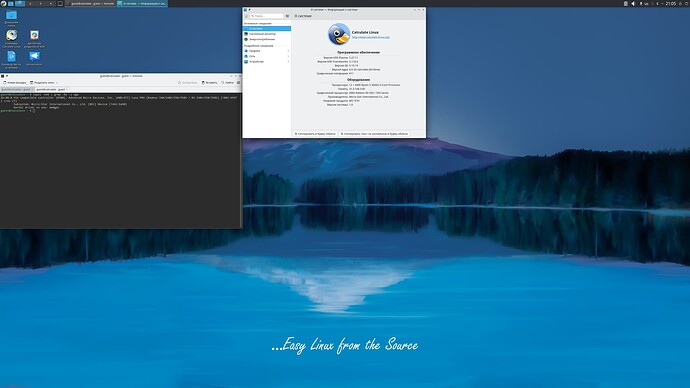The width and height of the screenshot is (690, 388).
Task: Expand the Graphics category chevron
Action: tap(288, 51)
